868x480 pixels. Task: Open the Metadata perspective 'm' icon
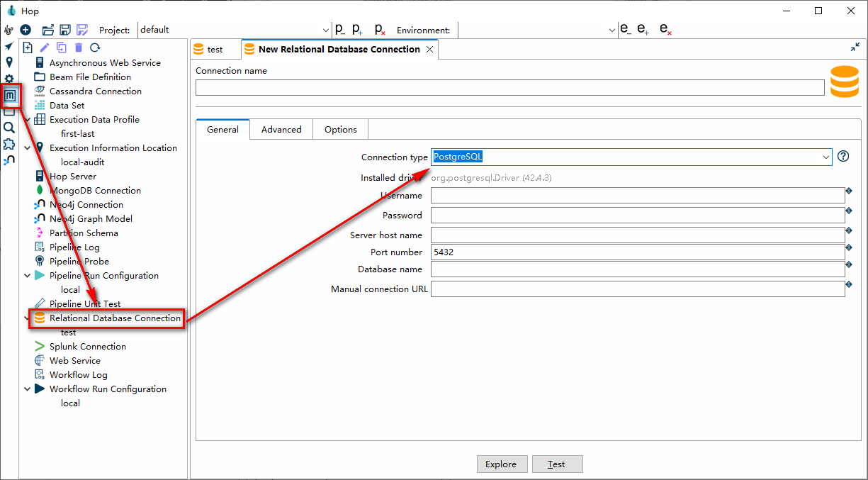click(9, 95)
